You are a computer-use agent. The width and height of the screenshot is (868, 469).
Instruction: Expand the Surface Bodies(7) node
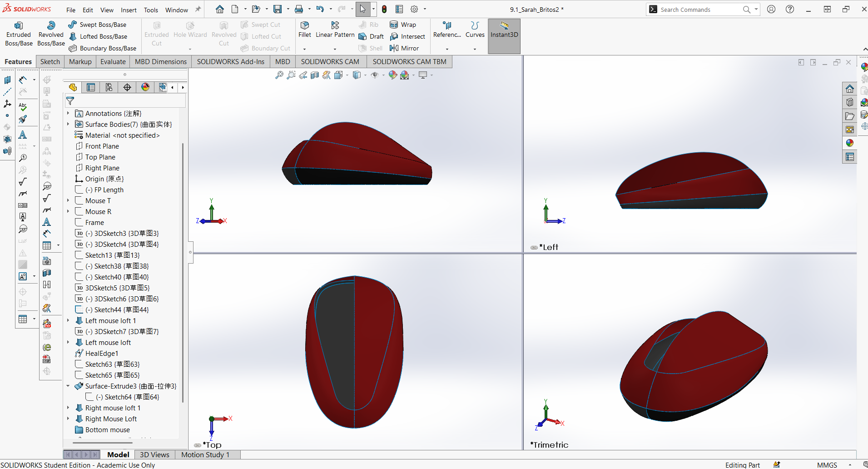point(68,124)
